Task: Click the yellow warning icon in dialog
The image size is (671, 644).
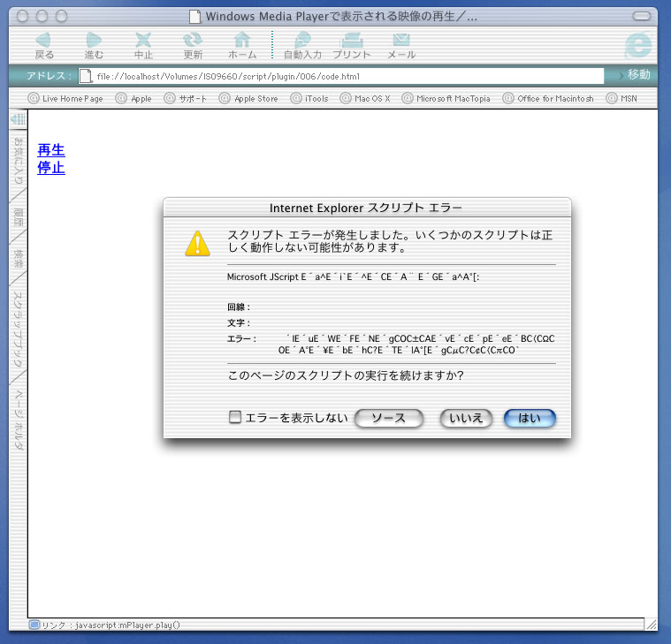Action: [x=197, y=243]
